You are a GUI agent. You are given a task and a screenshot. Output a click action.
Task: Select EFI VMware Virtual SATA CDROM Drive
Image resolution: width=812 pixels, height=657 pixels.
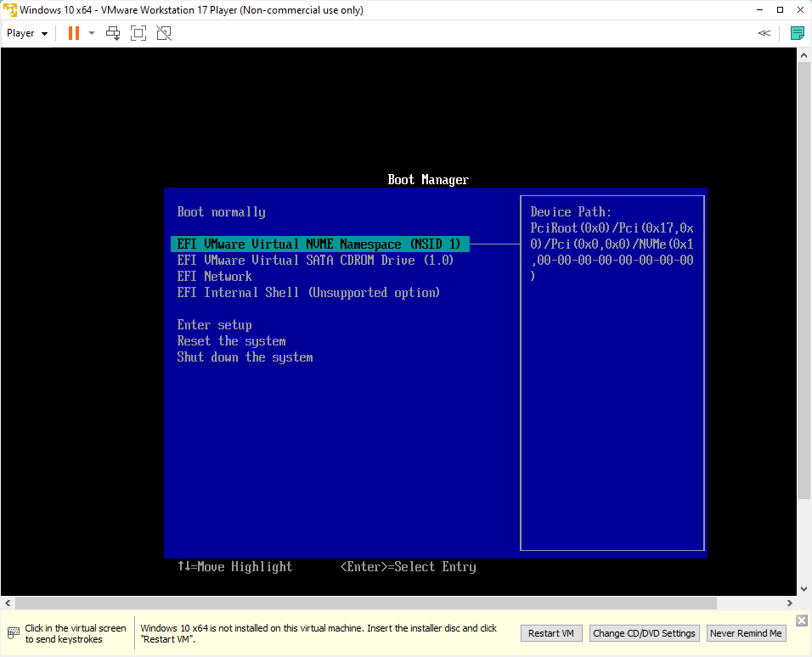tap(315, 260)
